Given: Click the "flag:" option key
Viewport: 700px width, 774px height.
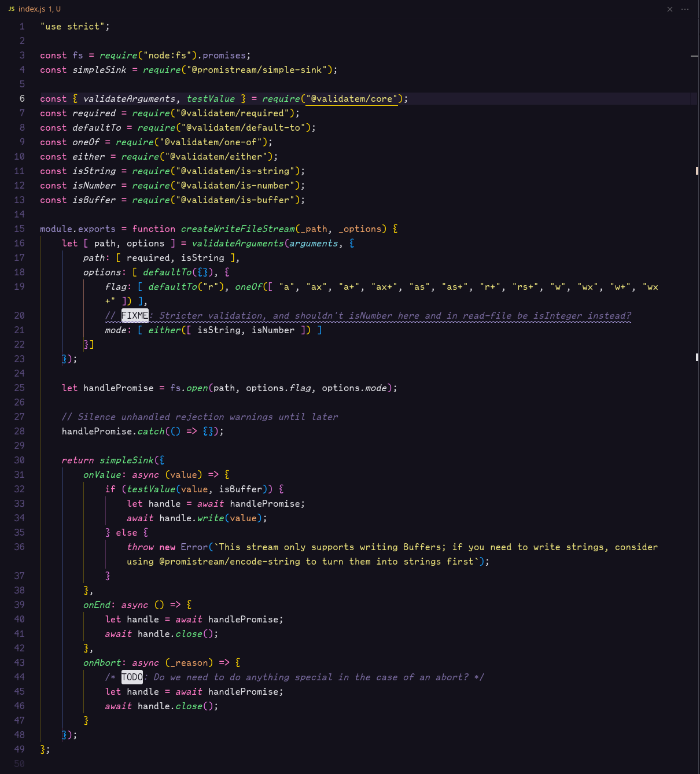Looking at the screenshot, I should click(118, 286).
